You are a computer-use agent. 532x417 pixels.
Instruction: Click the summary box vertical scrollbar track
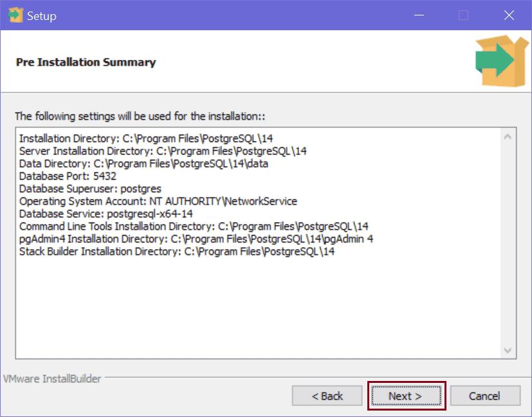508,245
